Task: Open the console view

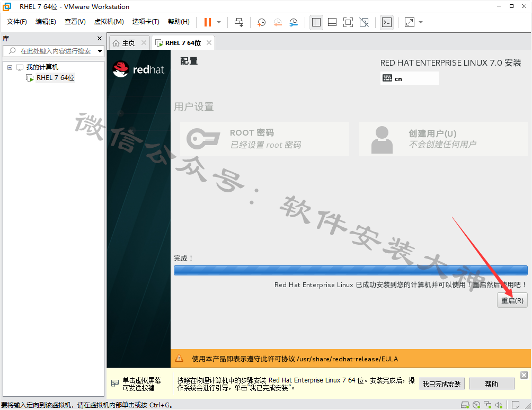Action: 387,22
